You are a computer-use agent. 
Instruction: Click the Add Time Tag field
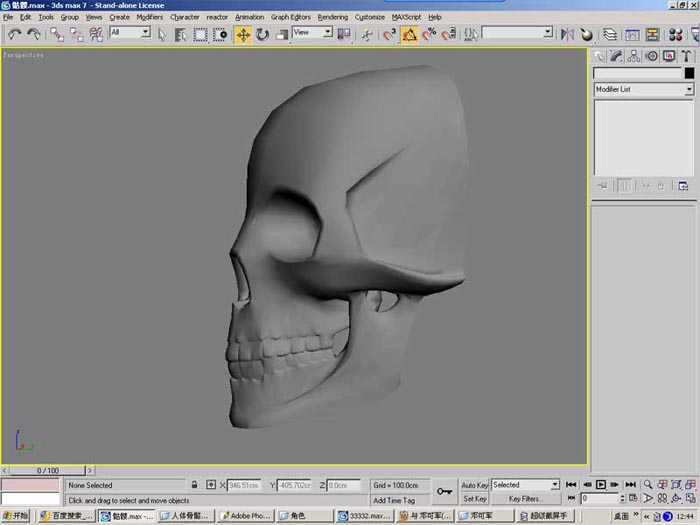coord(400,500)
